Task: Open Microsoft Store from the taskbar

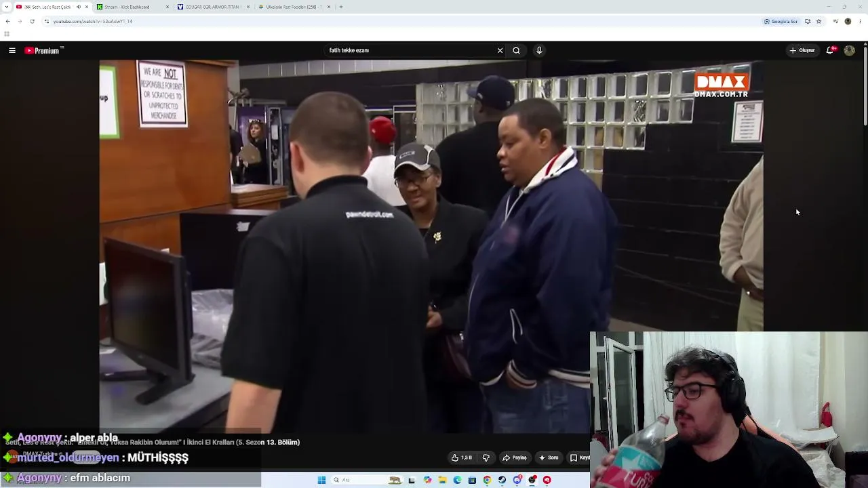Action: click(x=472, y=480)
